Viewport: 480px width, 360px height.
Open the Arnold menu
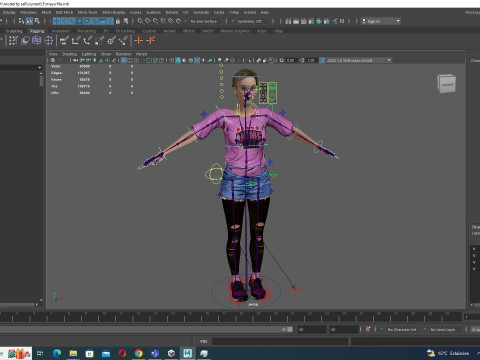pyautogui.click(x=250, y=12)
